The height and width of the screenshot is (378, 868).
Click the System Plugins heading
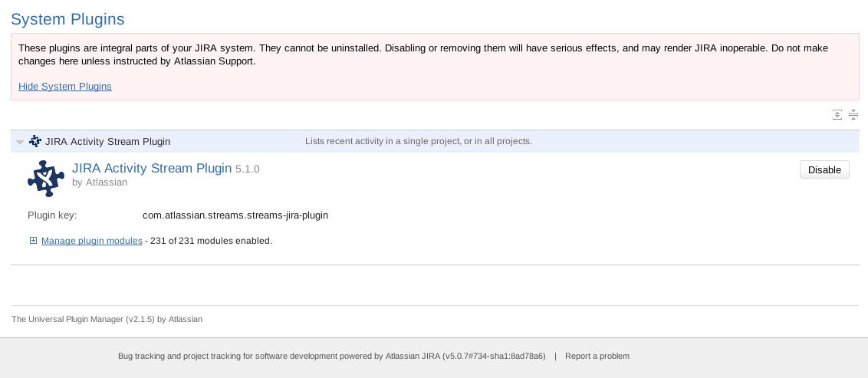(67, 19)
